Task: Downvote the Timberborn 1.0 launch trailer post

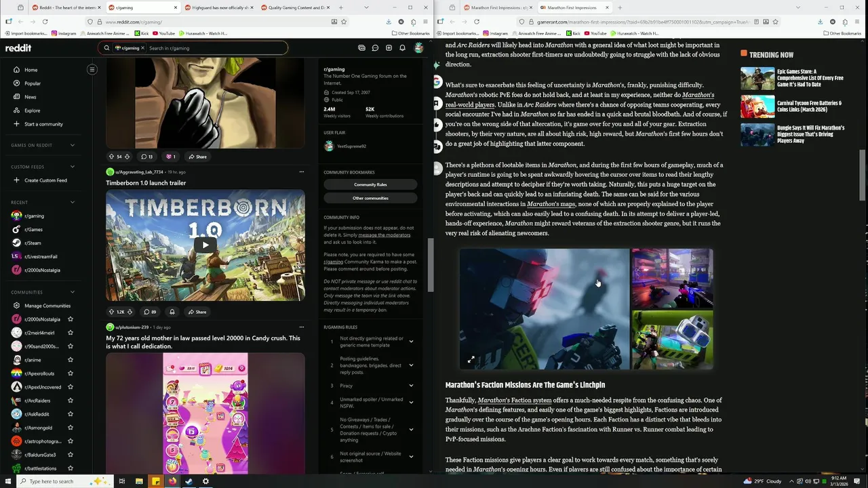Action: pos(129,312)
